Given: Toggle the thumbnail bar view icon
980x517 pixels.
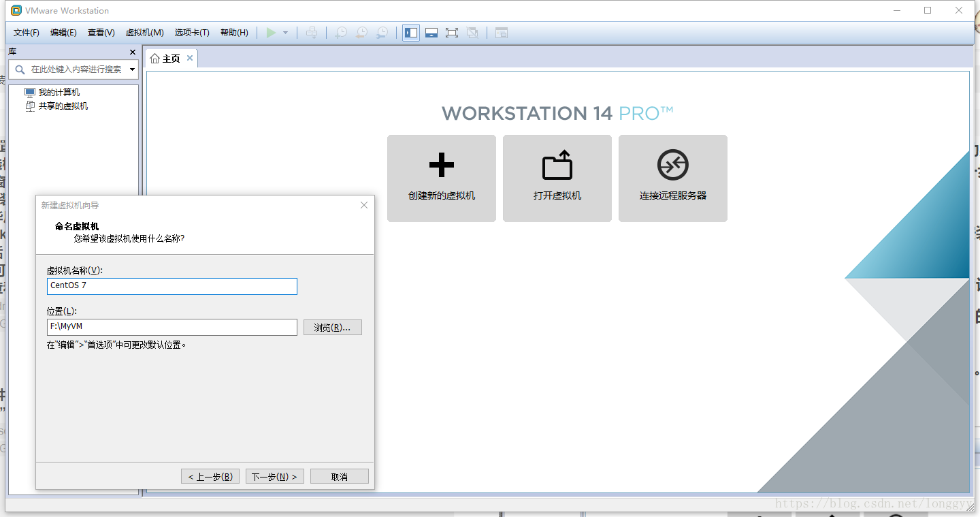Looking at the screenshot, I should (x=431, y=33).
